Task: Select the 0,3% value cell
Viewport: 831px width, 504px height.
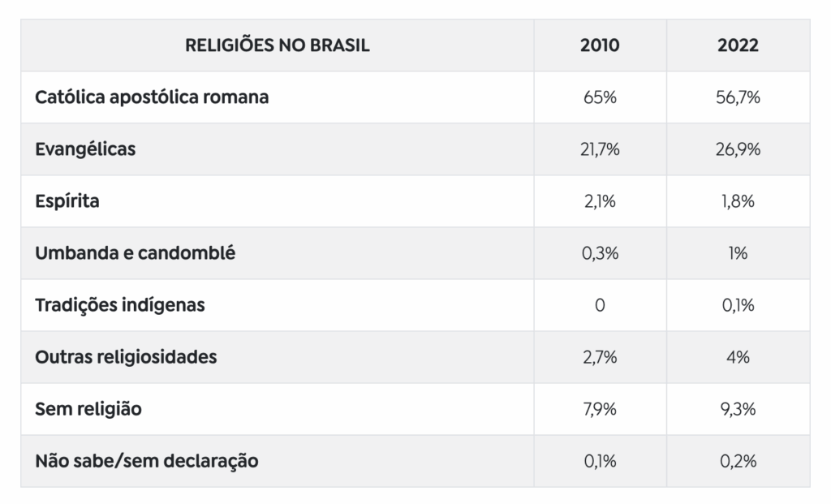Action: (x=600, y=253)
